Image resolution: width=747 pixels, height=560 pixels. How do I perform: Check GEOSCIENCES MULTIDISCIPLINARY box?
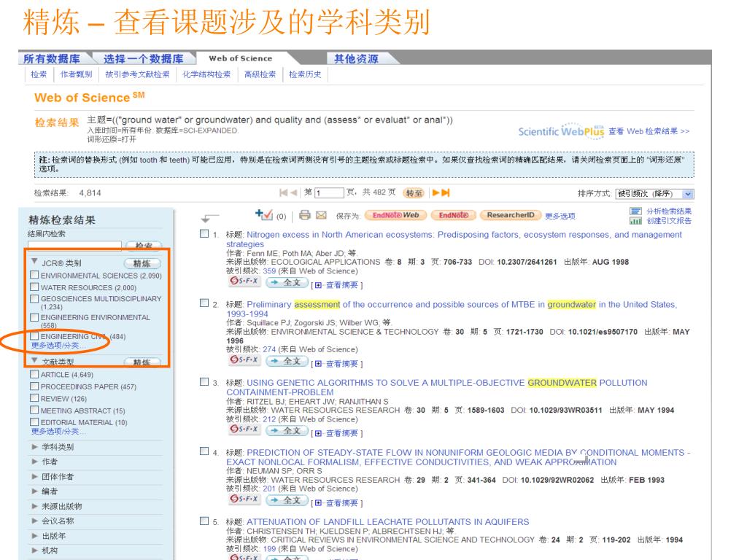point(34,298)
